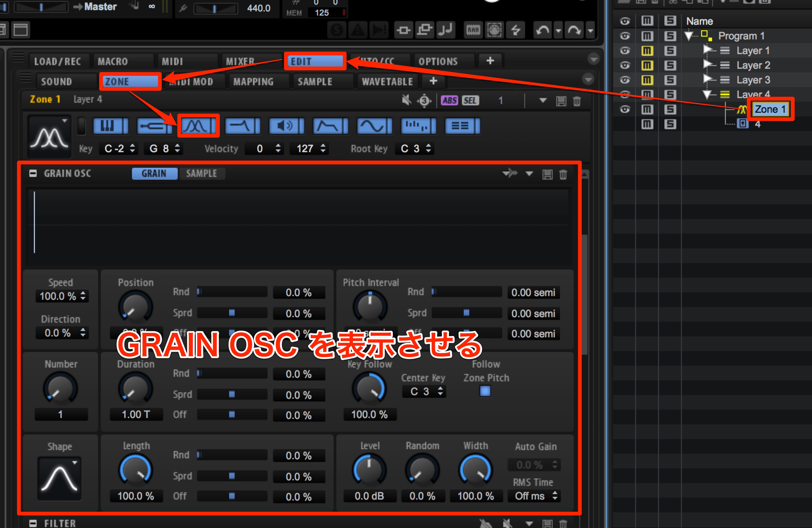Click the redo arrow icon
Image resolution: width=812 pixels, height=528 pixels.
click(575, 30)
